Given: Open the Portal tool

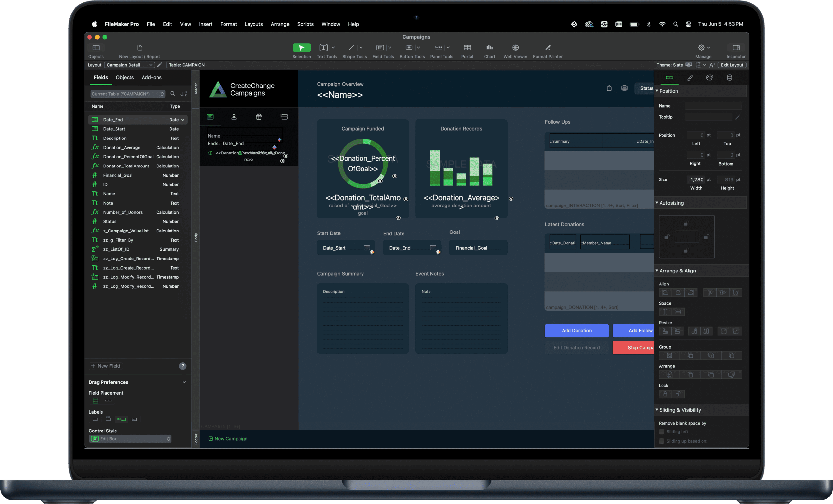Looking at the screenshot, I should tap(467, 47).
